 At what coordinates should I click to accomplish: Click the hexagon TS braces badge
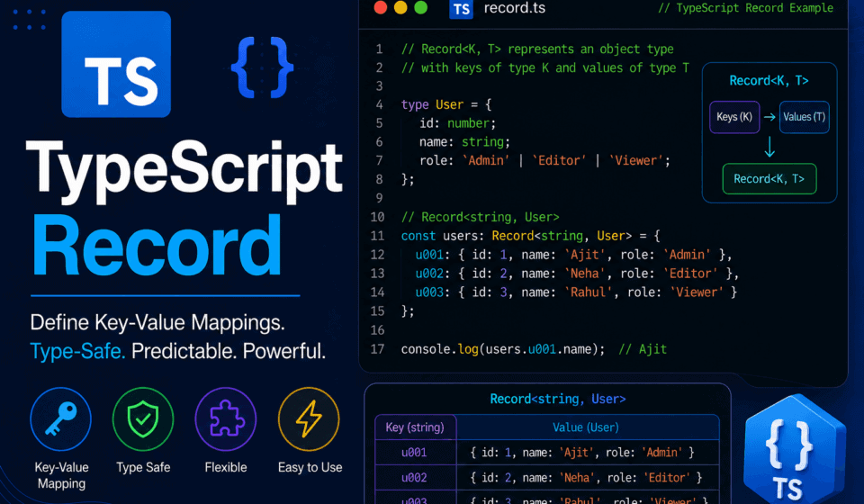pyautogui.click(x=794, y=451)
